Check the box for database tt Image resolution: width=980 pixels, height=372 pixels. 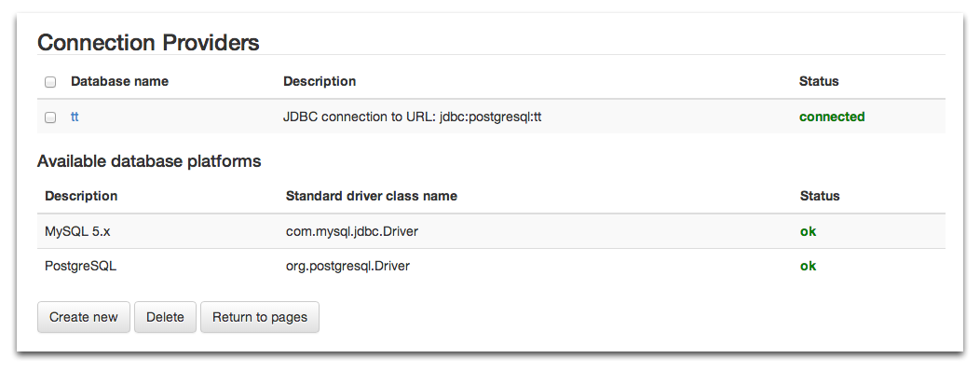pos(50,117)
